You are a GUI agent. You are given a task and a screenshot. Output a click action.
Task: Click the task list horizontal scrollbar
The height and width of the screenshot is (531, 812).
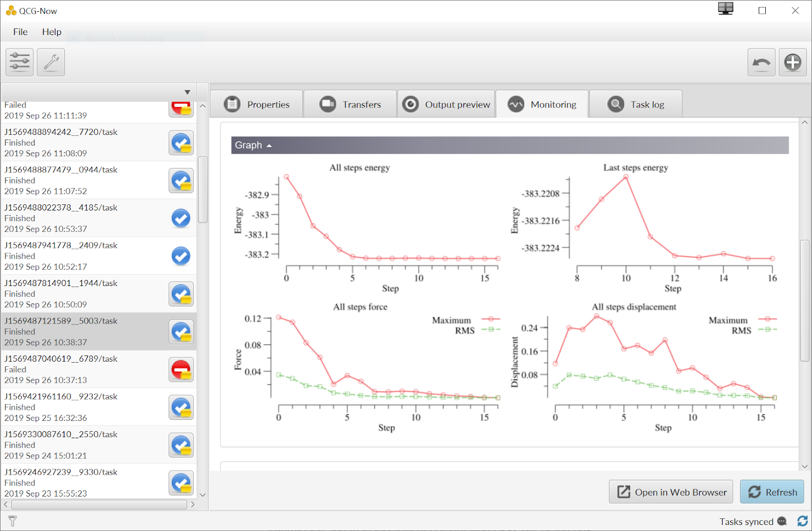[99, 505]
